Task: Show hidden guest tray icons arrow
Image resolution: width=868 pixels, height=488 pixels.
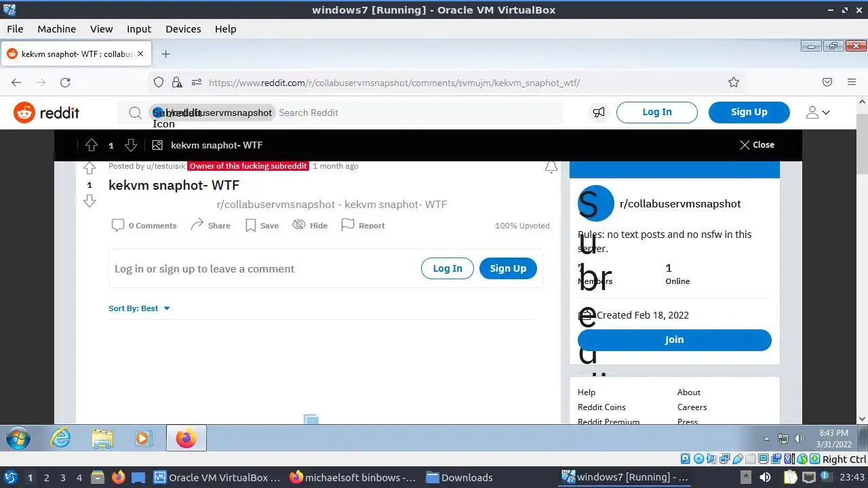Action: 767,439
